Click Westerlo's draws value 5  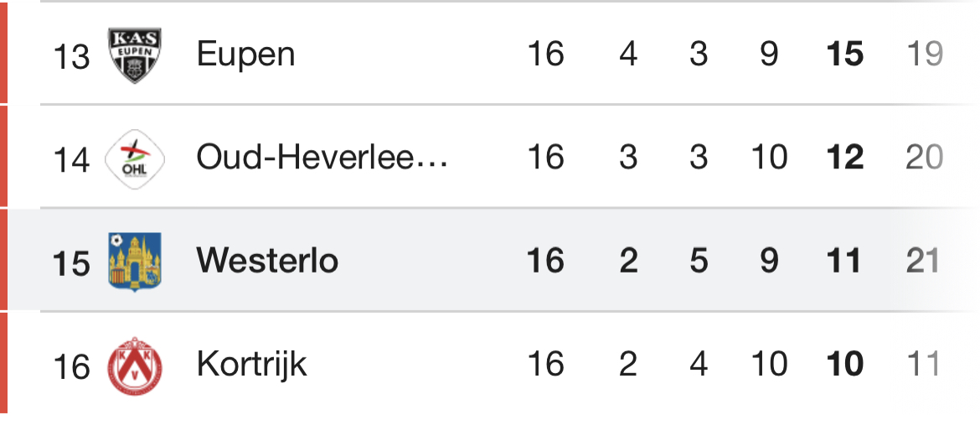click(x=699, y=262)
